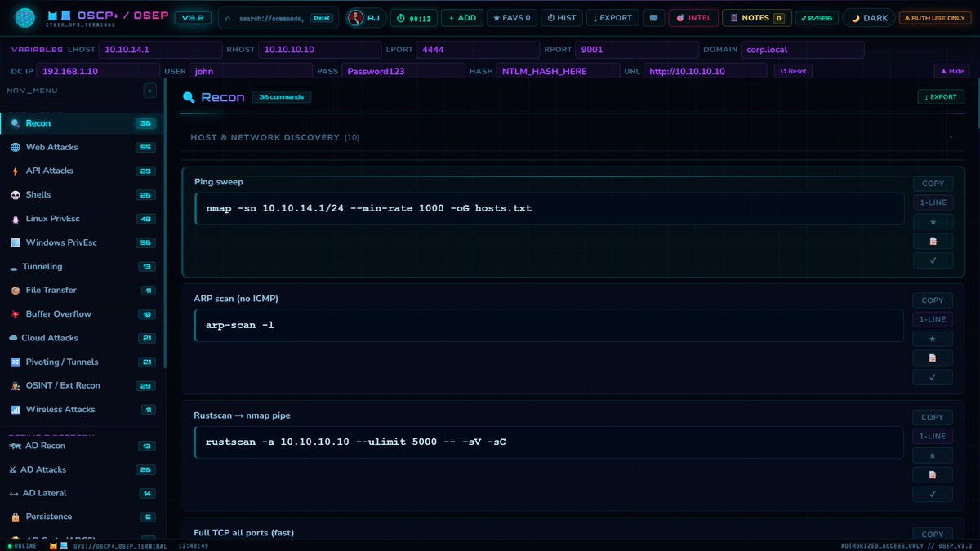Image resolution: width=980 pixels, height=551 pixels.
Task: Click EXPORT in the top toolbar
Action: point(612,18)
